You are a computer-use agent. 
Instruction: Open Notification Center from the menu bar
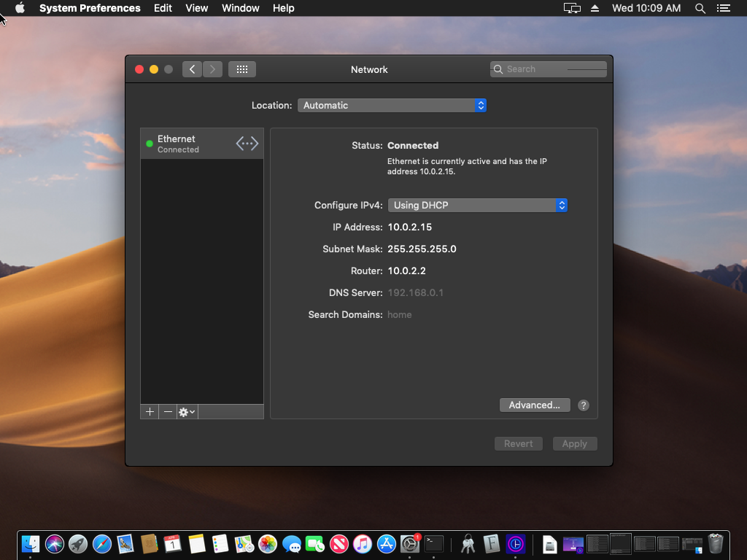(723, 8)
